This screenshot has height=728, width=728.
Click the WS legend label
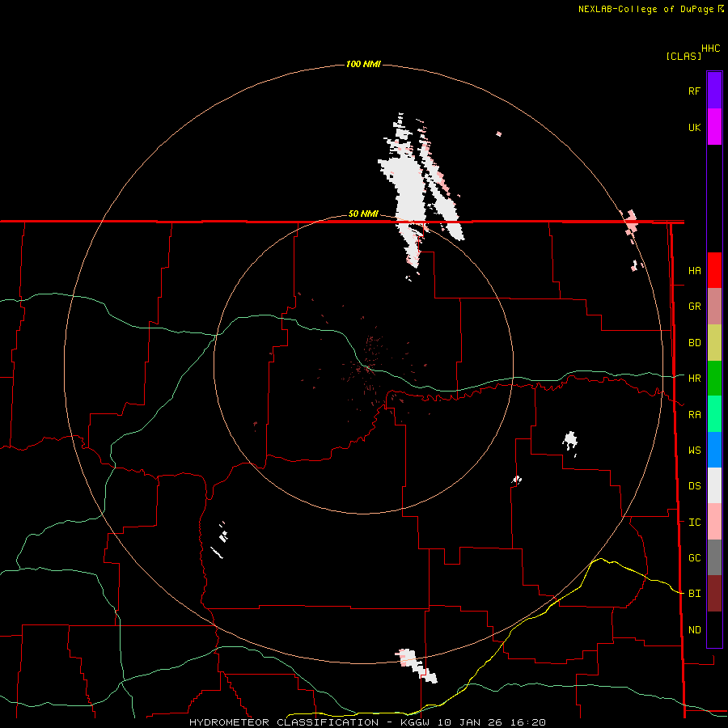coord(694,451)
